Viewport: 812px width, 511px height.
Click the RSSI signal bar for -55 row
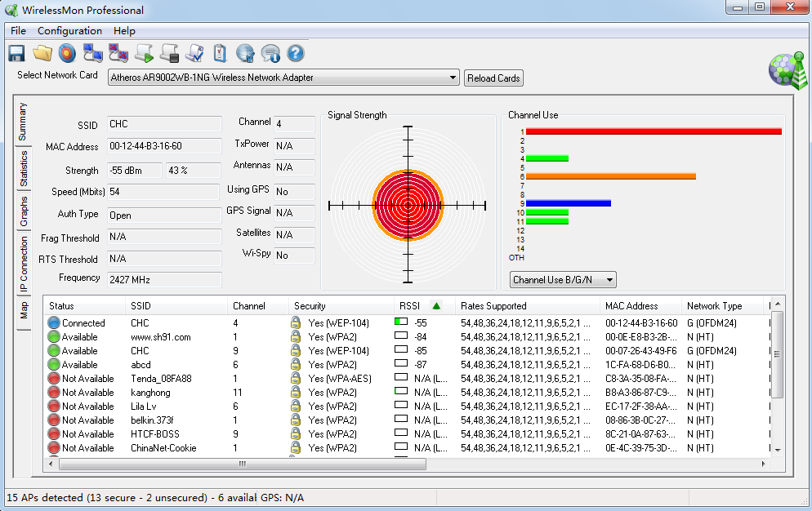point(401,322)
